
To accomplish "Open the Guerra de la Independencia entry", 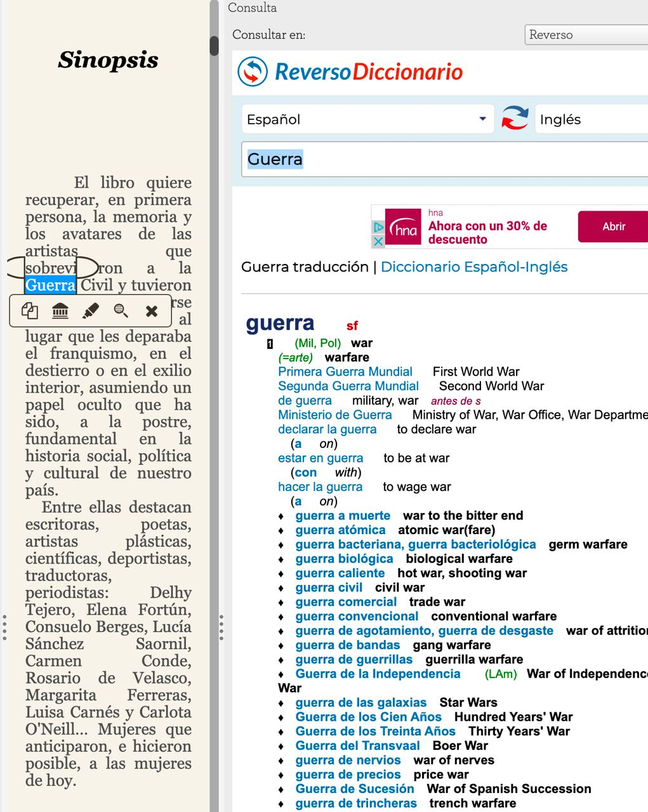I will point(378,674).
